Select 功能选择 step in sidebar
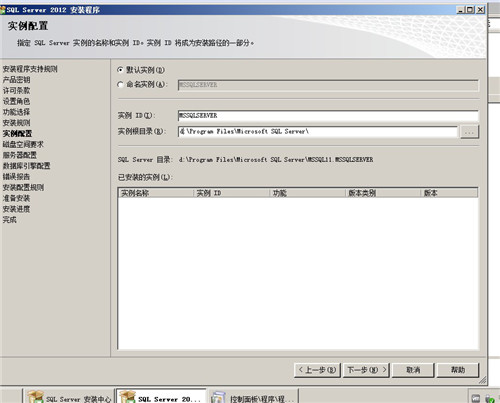The width and height of the screenshot is (500, 403). pos(16,112)
